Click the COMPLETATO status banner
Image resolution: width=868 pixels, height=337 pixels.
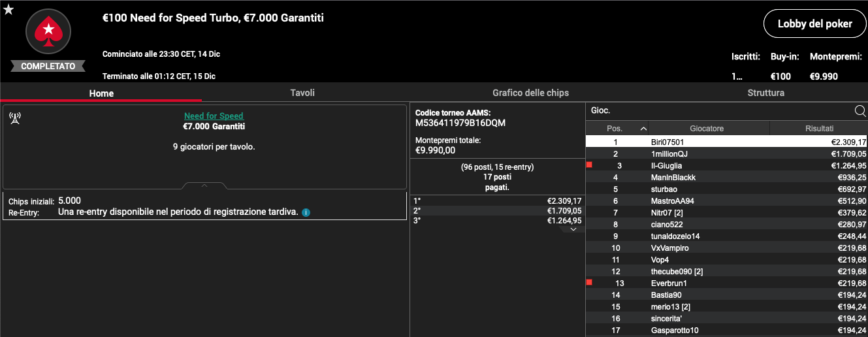(x=48, y=66)
